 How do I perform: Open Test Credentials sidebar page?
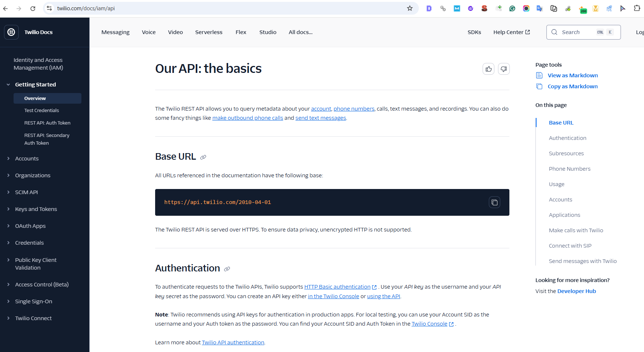[x=41, y=111]
